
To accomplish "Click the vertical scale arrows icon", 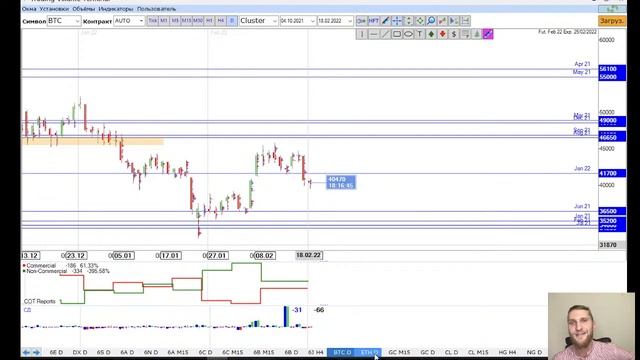I will pyautogui.click(x=408, y=21).
